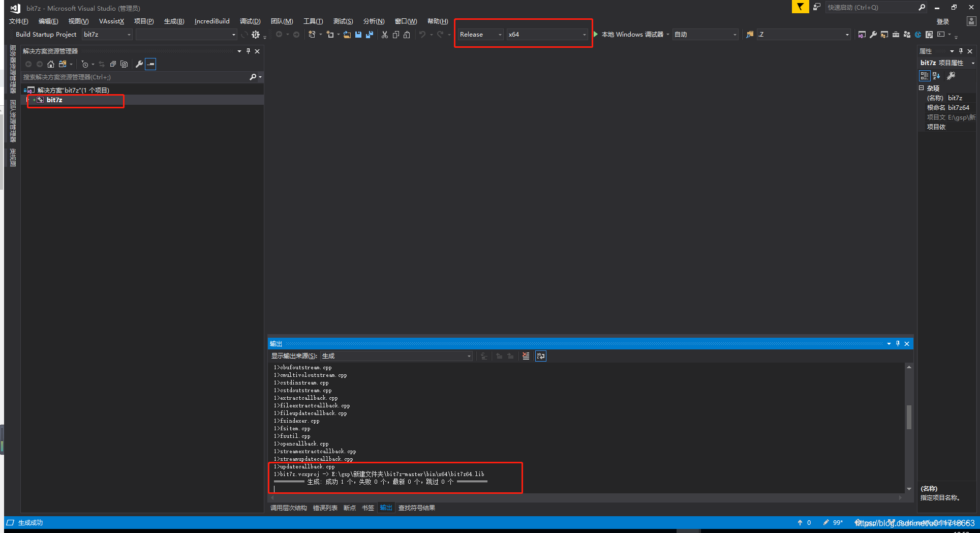Click the Build settings gear icon
Viewport: 980px width, 533px height.
pos(256,35)
